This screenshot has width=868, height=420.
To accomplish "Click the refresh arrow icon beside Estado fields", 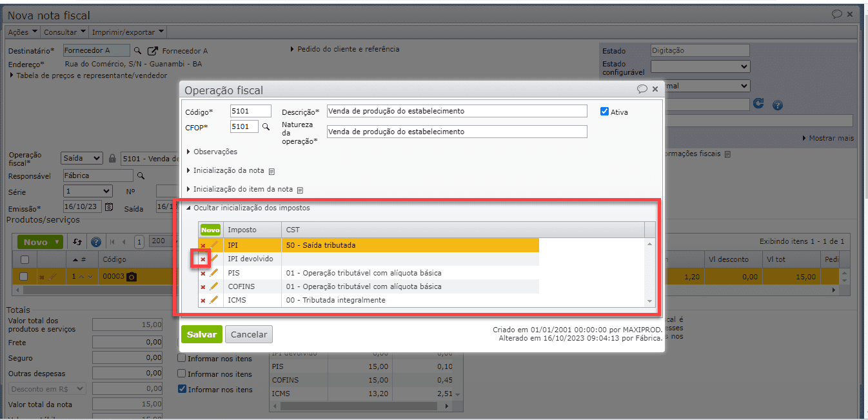I will pos(759,104).
